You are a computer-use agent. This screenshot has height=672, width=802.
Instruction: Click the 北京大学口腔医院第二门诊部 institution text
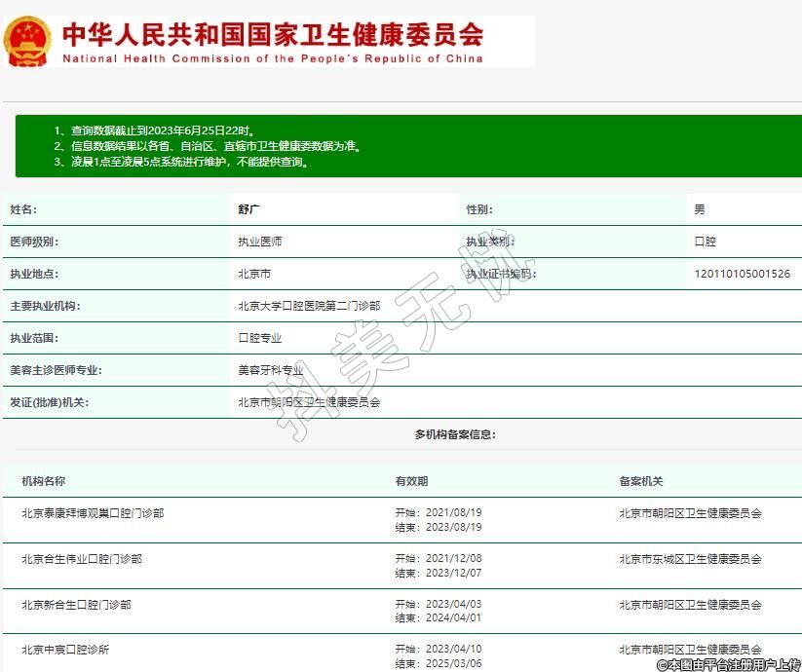coord(309,306)
